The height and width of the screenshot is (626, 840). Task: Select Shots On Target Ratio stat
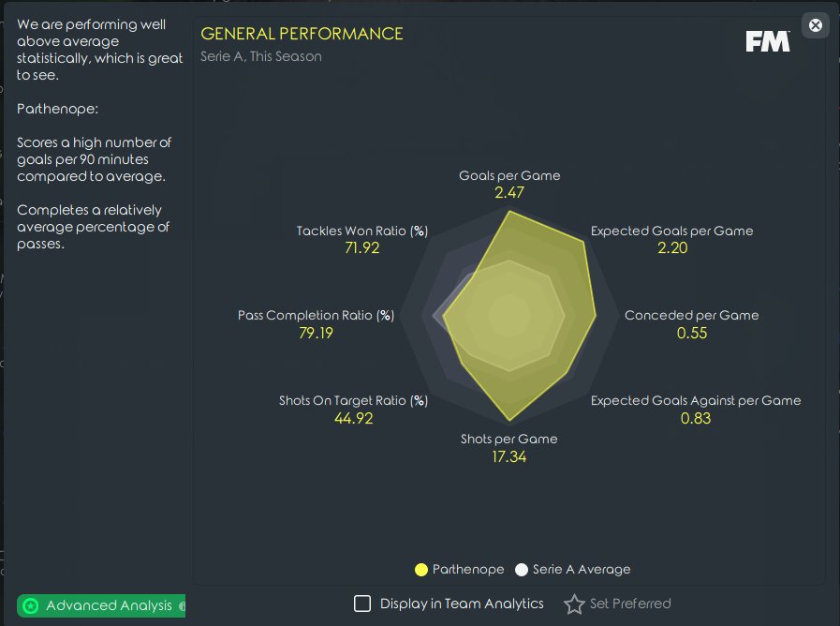point(354,410)
